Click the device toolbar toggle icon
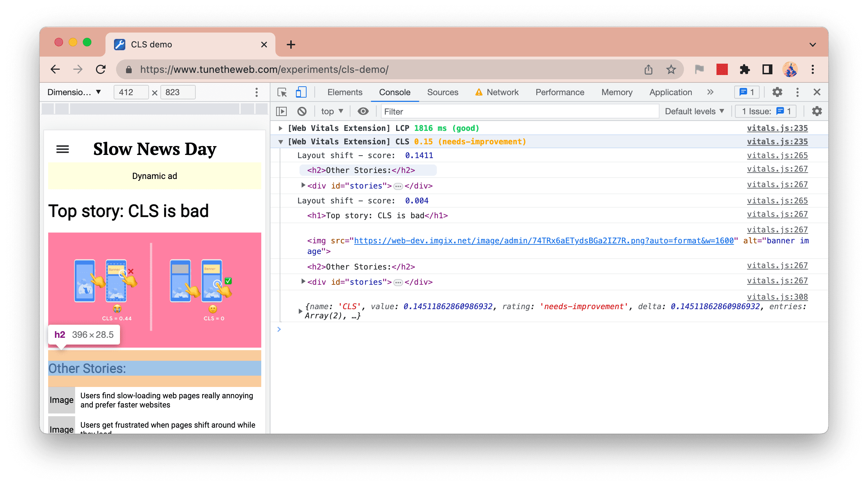The height and width of the screenshot is (486, 868). (301, 92)
